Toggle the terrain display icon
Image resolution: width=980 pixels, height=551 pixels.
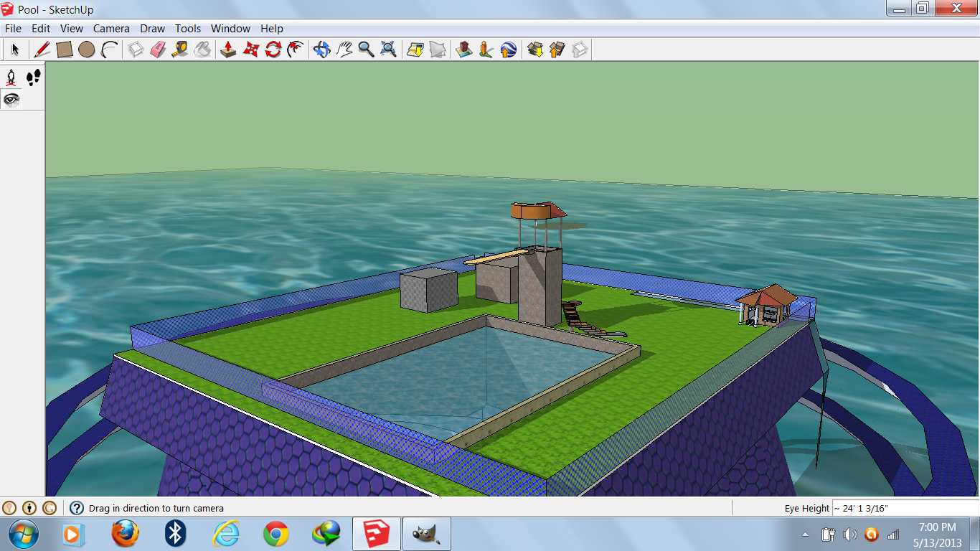(437, 50)
